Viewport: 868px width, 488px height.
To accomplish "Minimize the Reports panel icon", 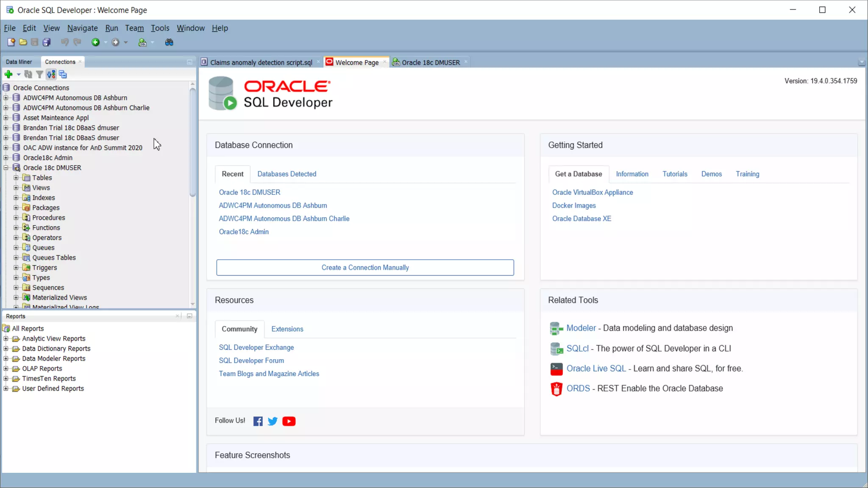I will pyautogui.click(x=189, y=316).
